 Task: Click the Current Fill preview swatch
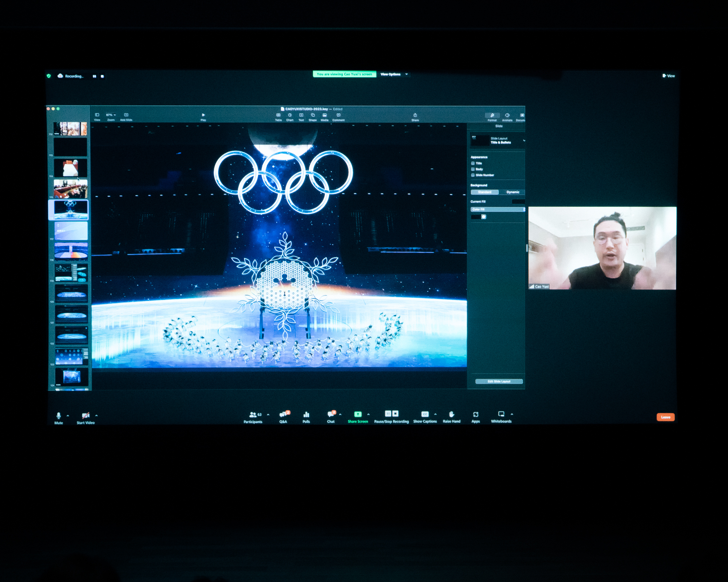coord(518,202)
